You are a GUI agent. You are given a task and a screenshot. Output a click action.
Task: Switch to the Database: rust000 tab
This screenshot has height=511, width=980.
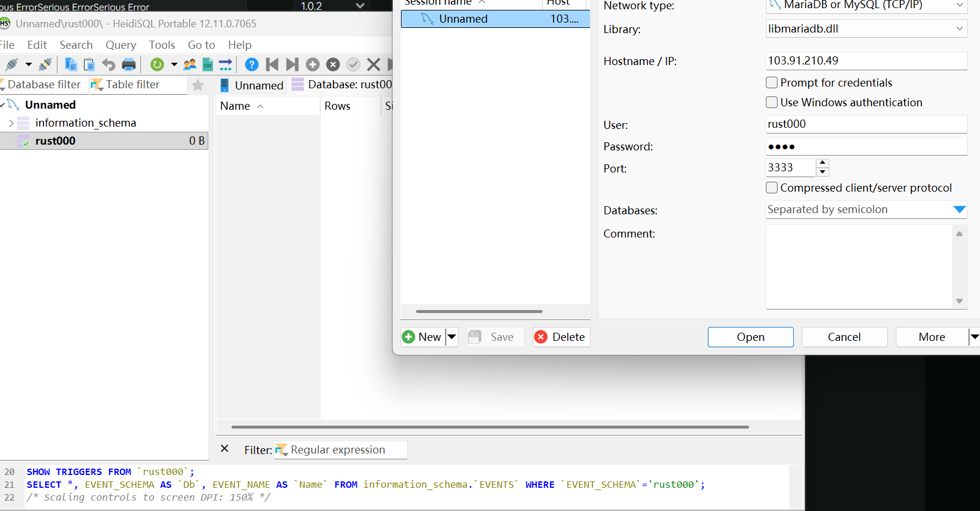click(x=342, y=85)
